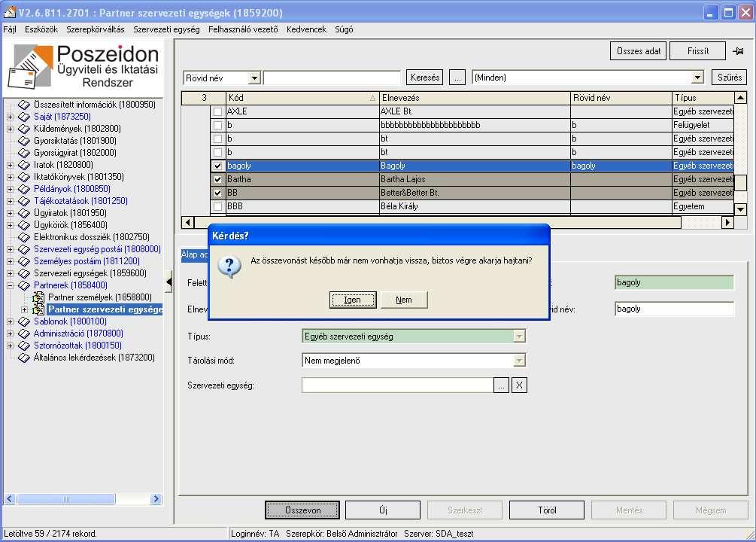Click the Gyorsiktatás node icon
This screenshot has height=542, width=756.
tap(23, 141)
